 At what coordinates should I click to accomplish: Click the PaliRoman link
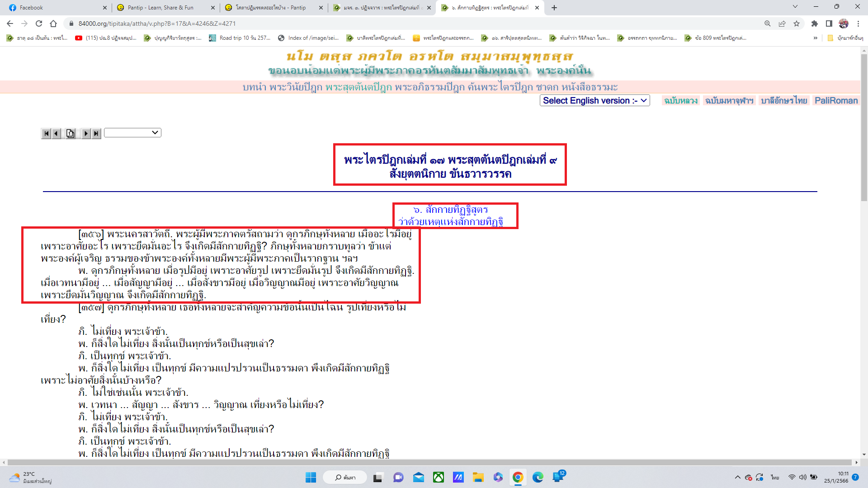coord(835,101)
